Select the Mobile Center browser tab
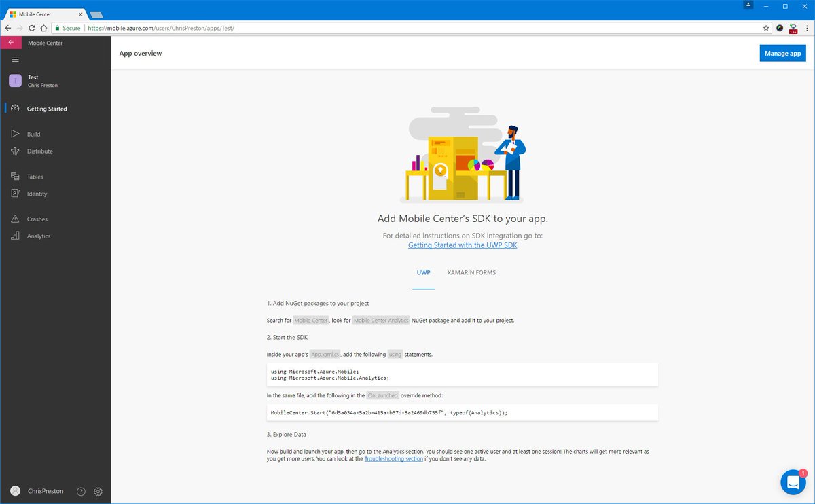Viewport: 815px width, 504px height. tap(47, 14)
